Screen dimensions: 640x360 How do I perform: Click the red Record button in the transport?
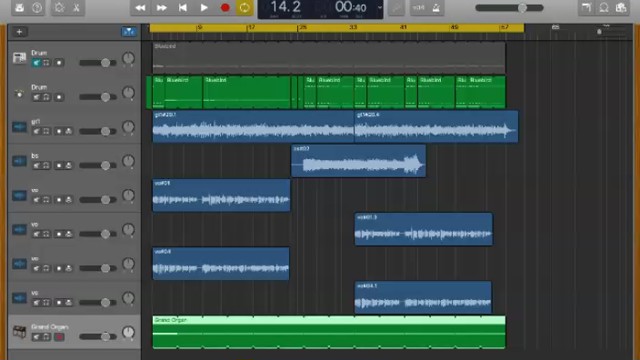click(225, 8)
